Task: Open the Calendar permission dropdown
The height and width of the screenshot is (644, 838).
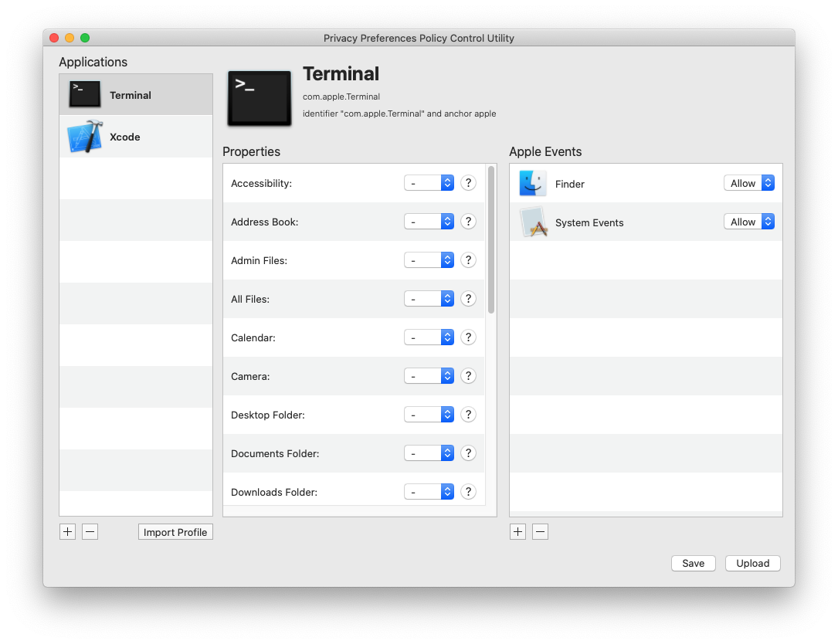Action: 429,337
